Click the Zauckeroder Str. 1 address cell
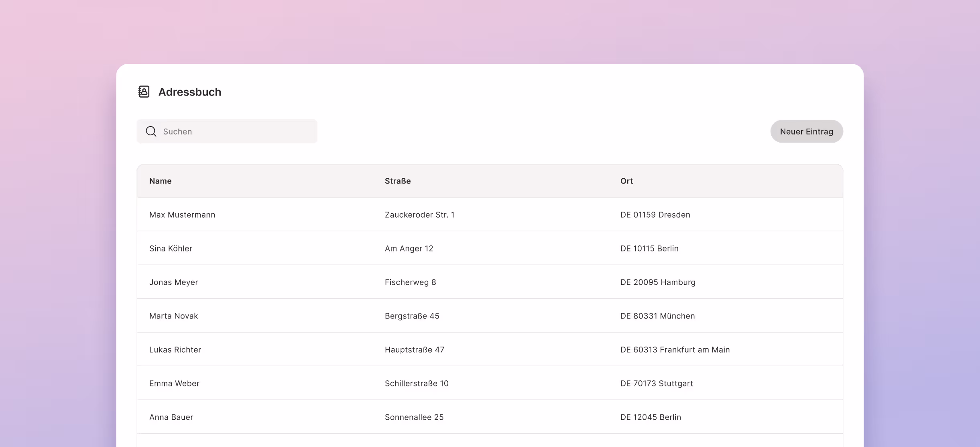Image resolution: width=980 pixels, height=447 pixels. pos(419,215)
